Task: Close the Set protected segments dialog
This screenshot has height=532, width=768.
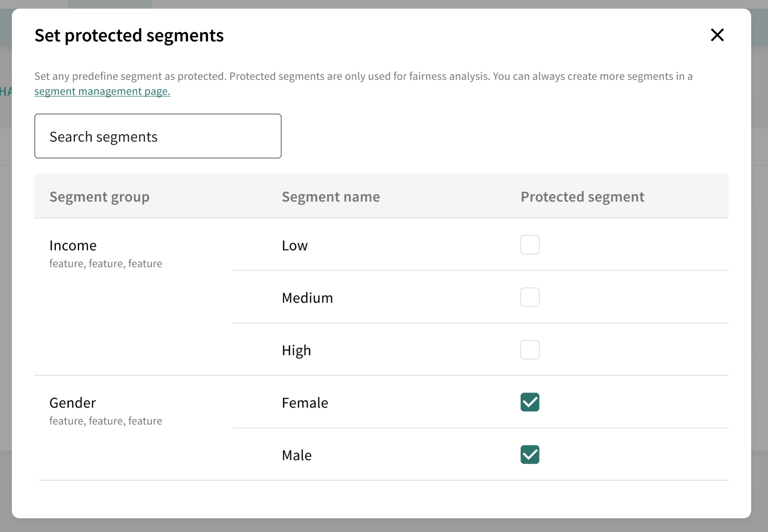Action: pos(717,35)
